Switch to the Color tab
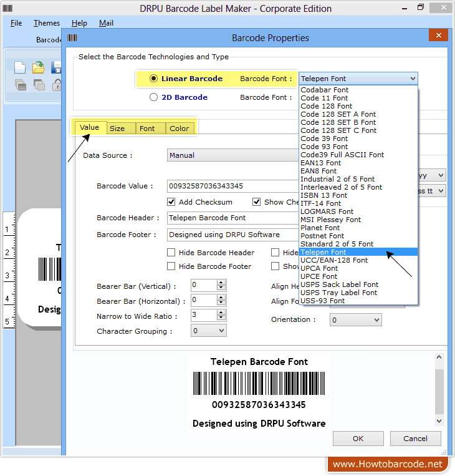This screenshot has height=476, width=455. point(180,129)
